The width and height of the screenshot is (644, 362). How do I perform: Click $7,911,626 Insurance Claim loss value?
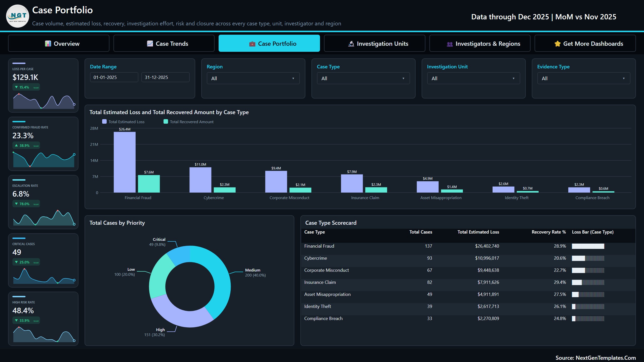click(x=488, y=282)
